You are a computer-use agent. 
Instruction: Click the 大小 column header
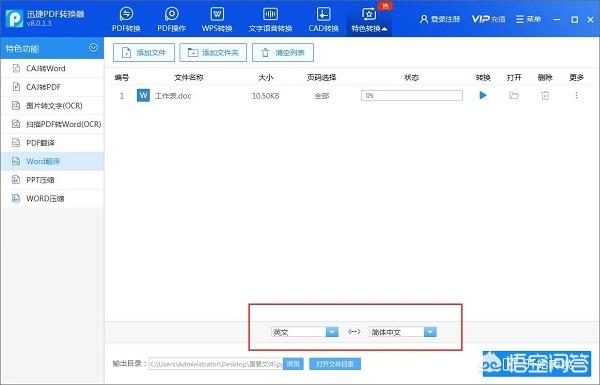click(x=266, y=77)
